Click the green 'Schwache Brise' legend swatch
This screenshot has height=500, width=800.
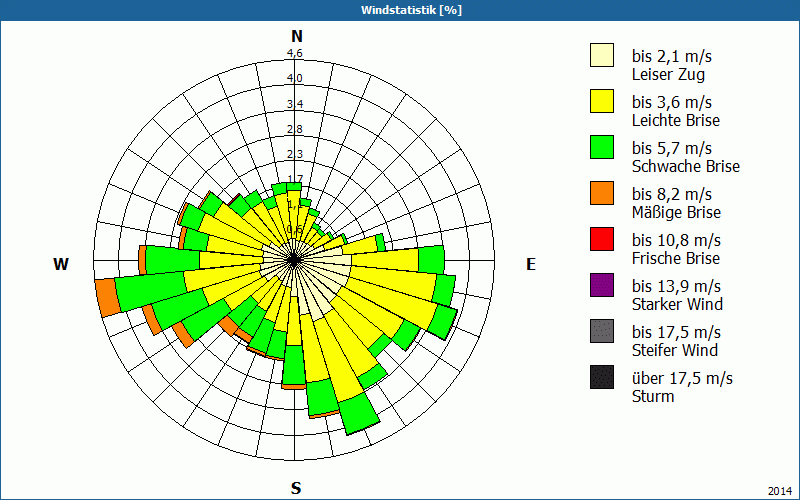[601, 148]
